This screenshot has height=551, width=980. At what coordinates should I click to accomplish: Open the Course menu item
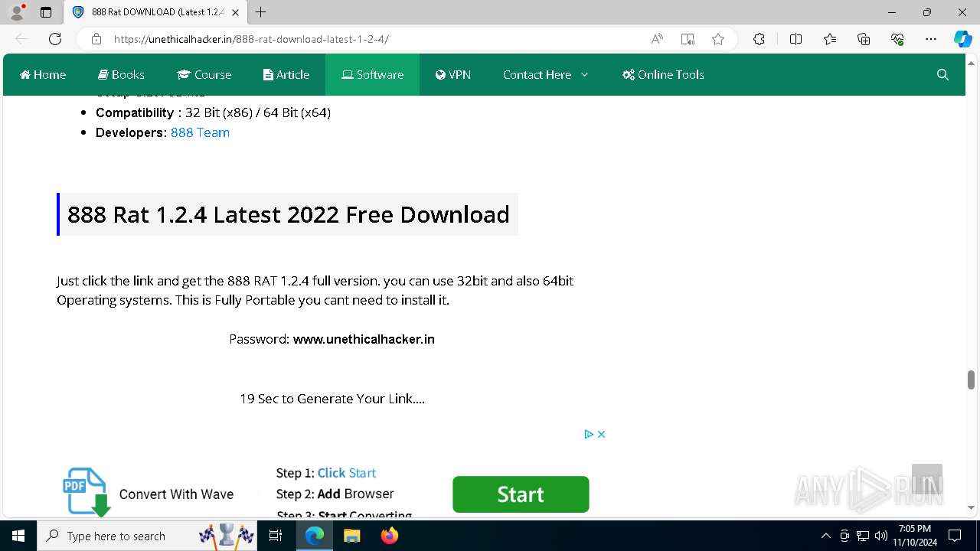pos(204,74)
